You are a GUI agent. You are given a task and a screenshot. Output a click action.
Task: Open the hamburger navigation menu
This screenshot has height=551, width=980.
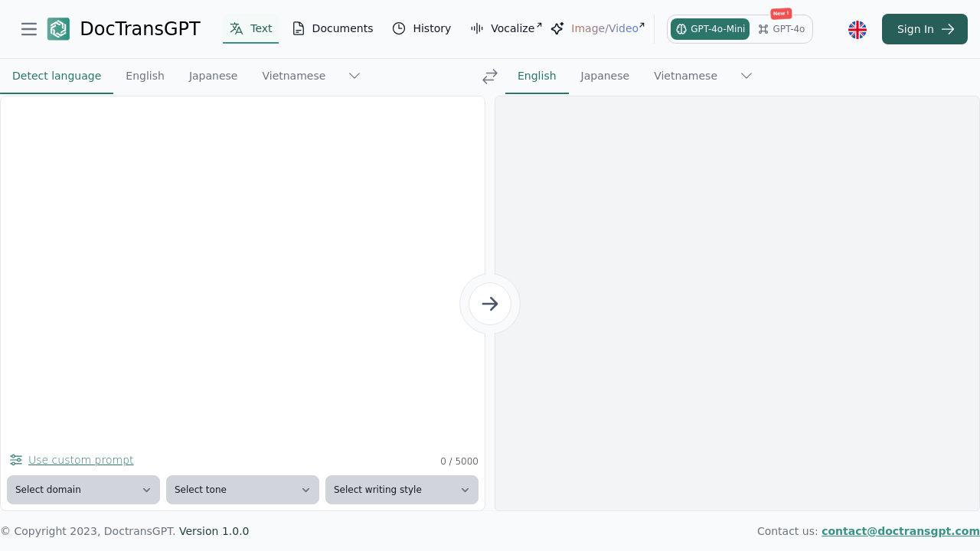(29, 29)
